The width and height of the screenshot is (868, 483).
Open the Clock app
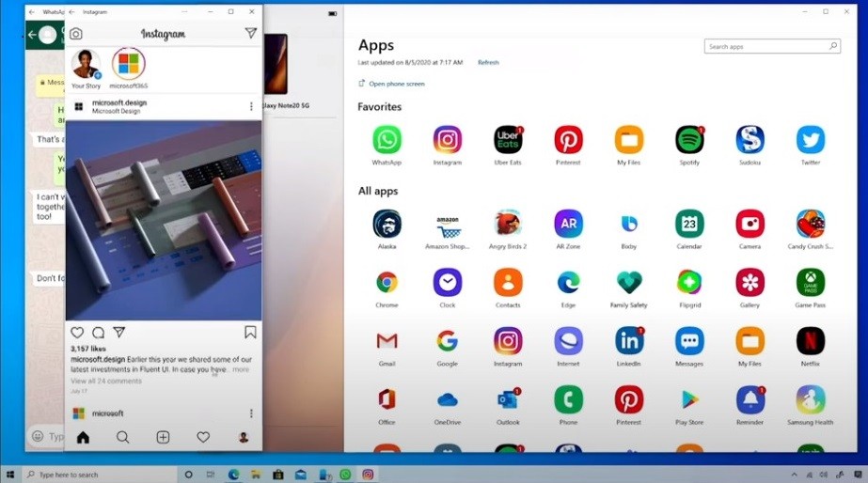point(448,283)
